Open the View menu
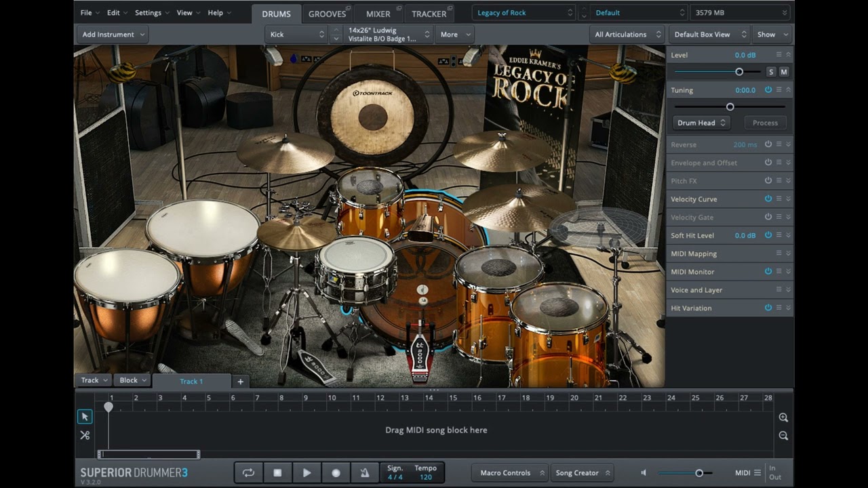Viewport: 868px width, 488px height. 188,13
